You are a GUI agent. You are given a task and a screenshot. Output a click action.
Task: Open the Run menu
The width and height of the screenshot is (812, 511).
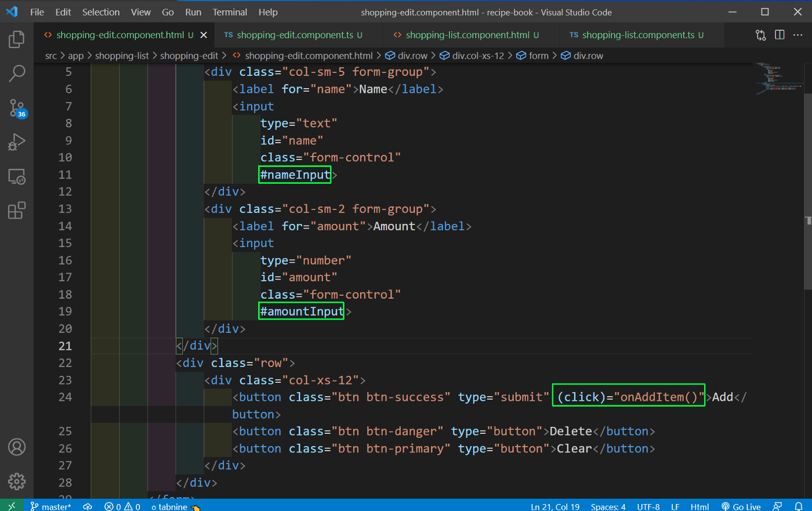[193, 12]
